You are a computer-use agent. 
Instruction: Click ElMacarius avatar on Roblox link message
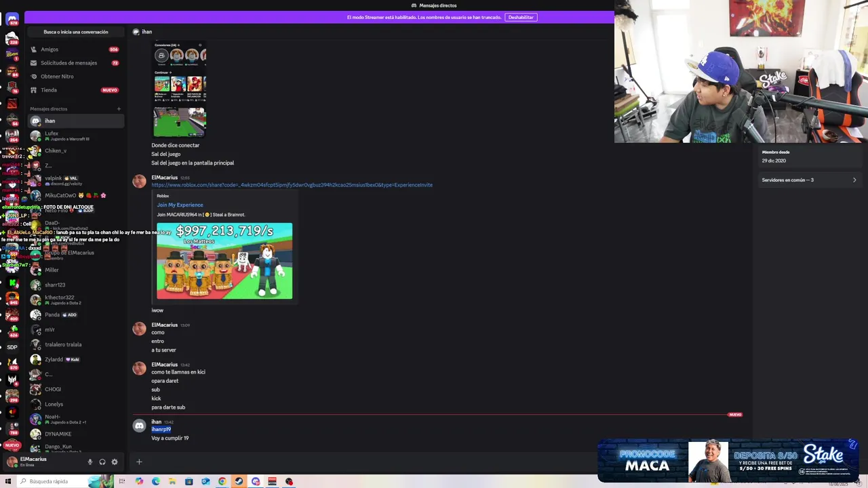point(139,181)
